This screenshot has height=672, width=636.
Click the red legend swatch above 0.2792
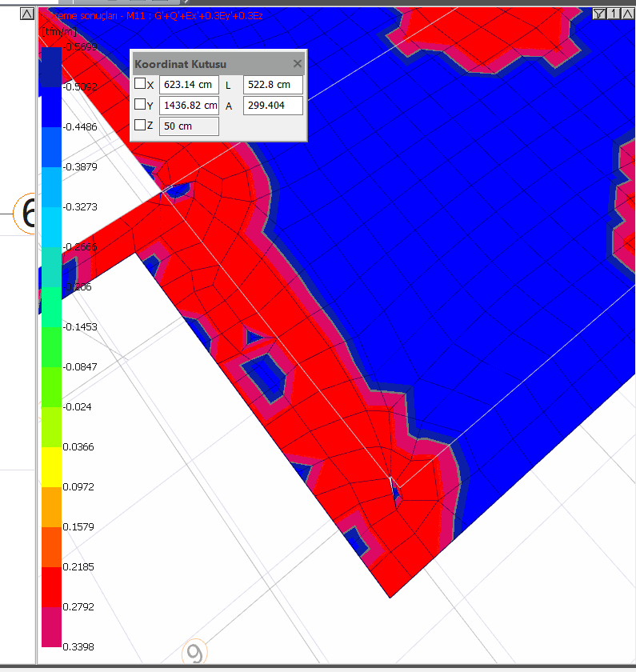click(51, 587)
